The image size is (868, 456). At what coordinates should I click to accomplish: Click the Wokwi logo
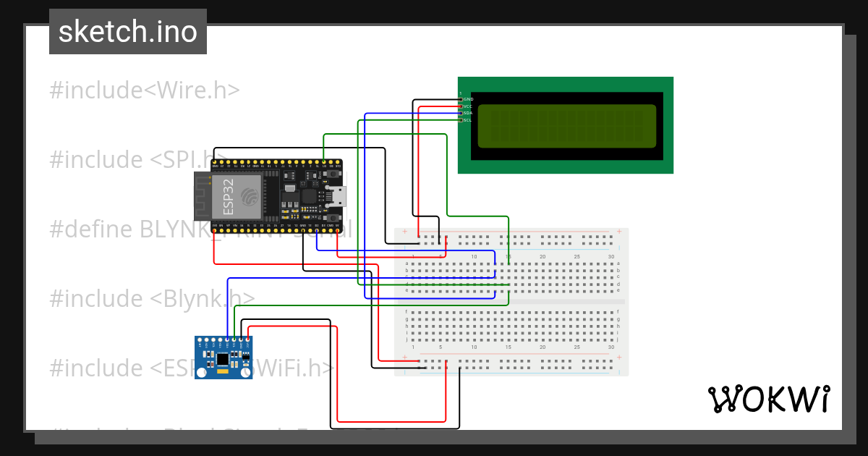(769, 399)
